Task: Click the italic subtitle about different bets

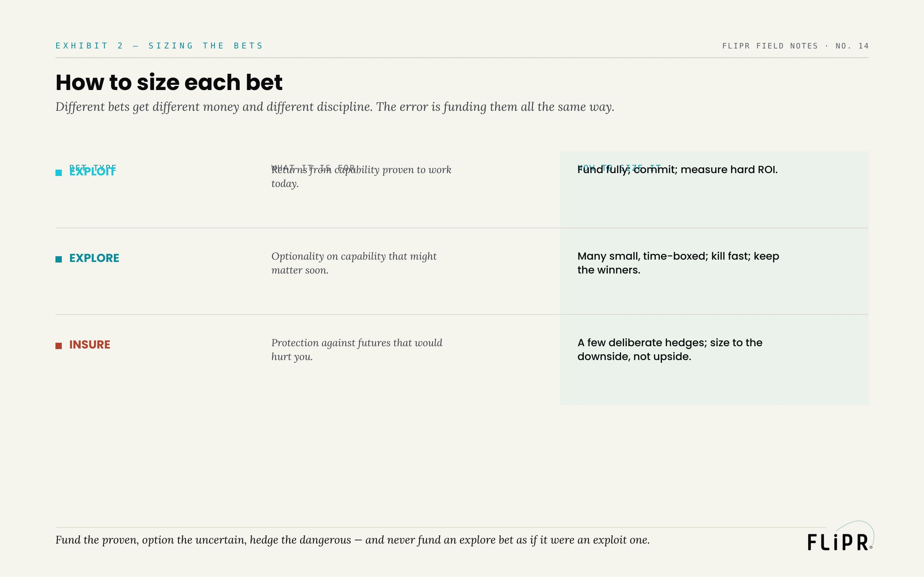Action: coord(335,107)
